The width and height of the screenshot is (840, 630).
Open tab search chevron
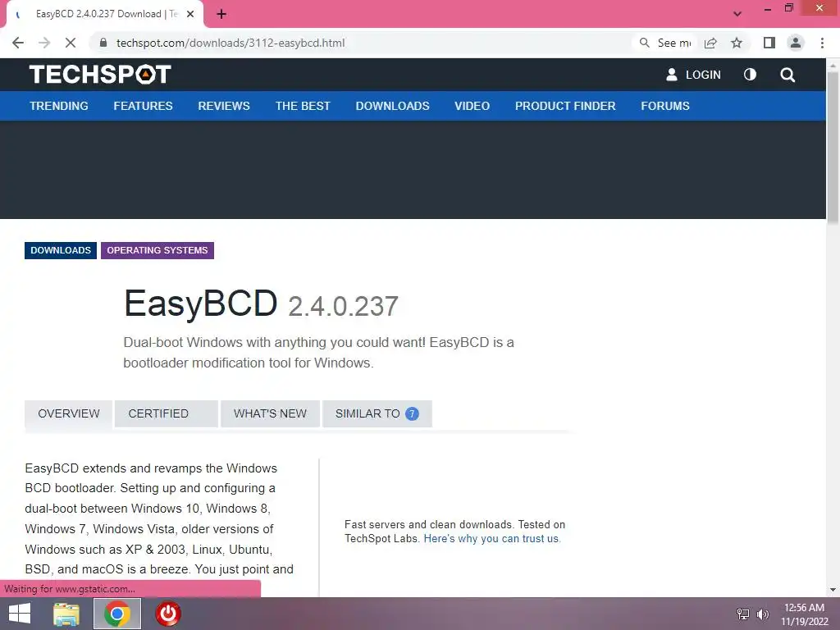click(737, 15)
